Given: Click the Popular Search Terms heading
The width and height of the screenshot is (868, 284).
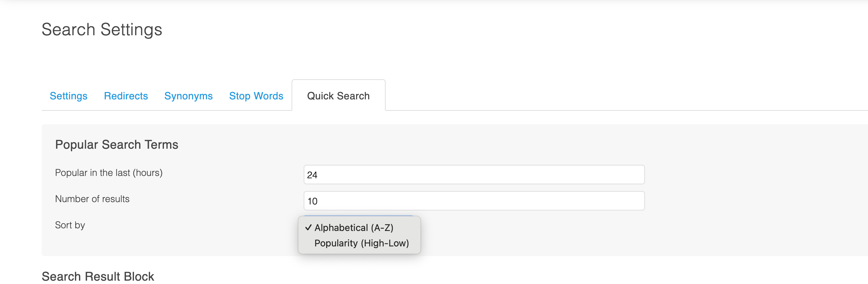Looking at the screenshot, I should [x=117, y=145].
